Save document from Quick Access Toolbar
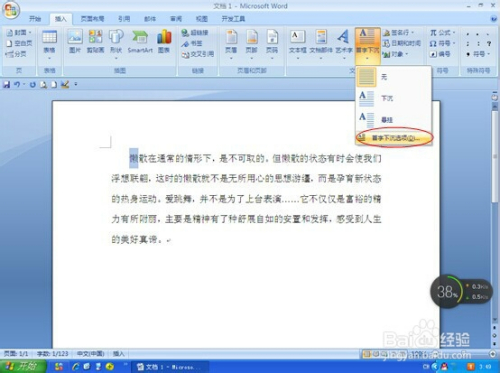The height and width of the screenshot is (373, 500). 6,85
